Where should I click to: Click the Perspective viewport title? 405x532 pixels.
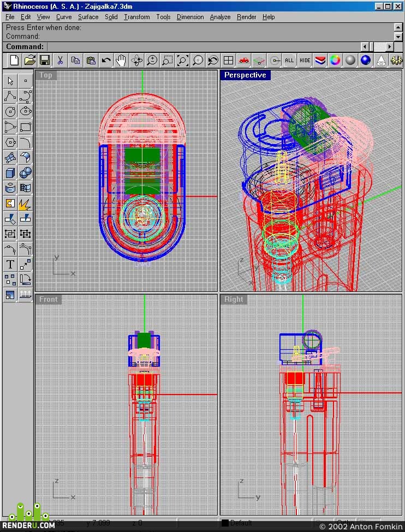tap(245, 75)
